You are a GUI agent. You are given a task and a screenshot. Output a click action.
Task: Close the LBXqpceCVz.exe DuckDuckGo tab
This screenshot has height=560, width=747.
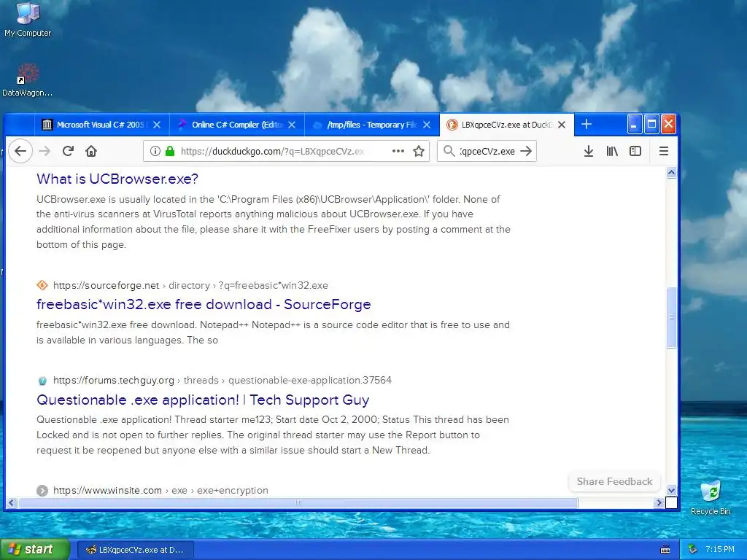point(562,125)
